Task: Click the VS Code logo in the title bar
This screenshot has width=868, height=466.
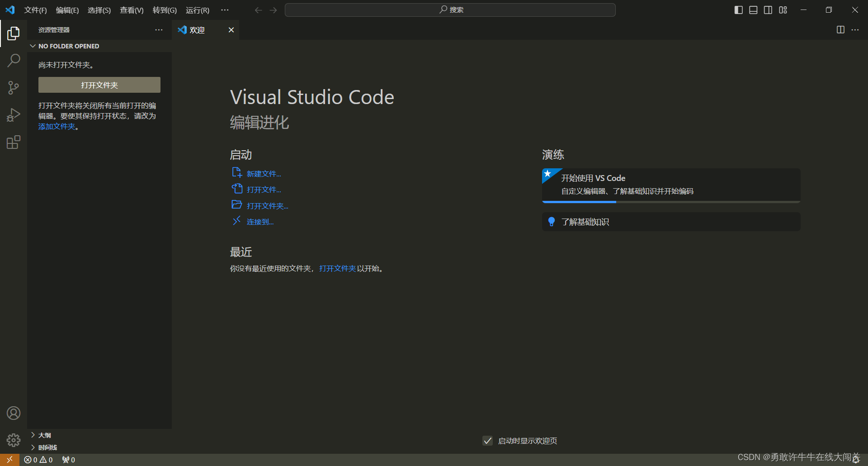Action: click(x=10, y=10)
